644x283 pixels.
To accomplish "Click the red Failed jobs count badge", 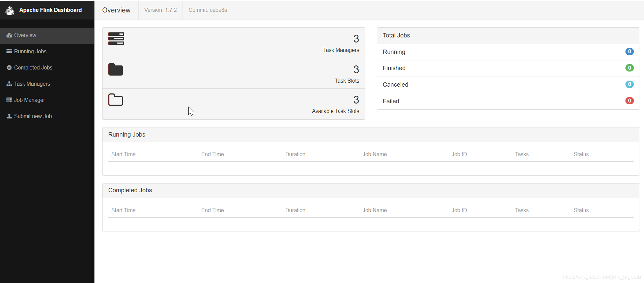I will pyautogui.click(x=629, y=101).
